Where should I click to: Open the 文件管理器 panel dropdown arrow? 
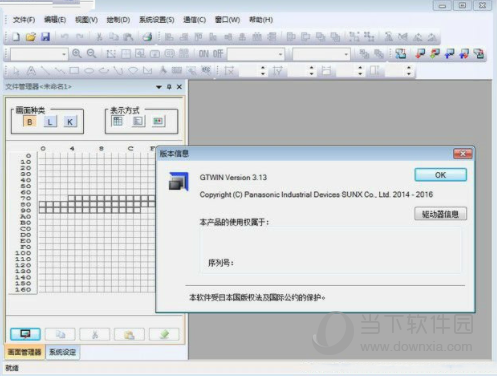[x=159, y=87]
